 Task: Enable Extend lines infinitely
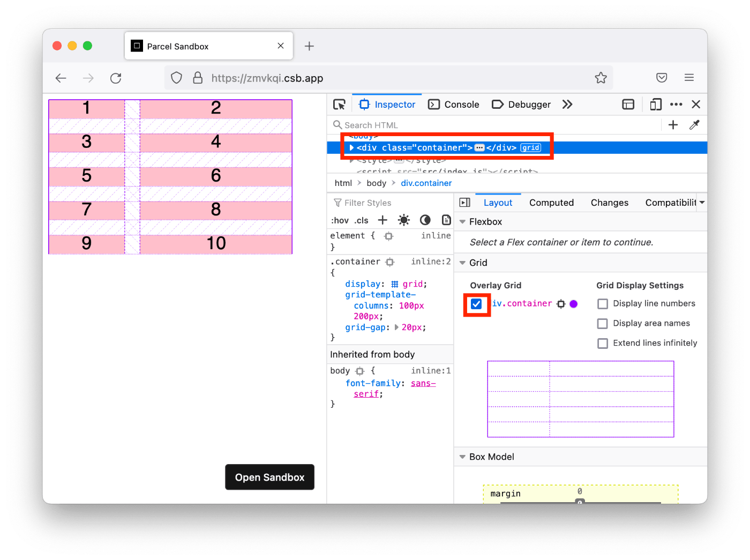[603, 344]
